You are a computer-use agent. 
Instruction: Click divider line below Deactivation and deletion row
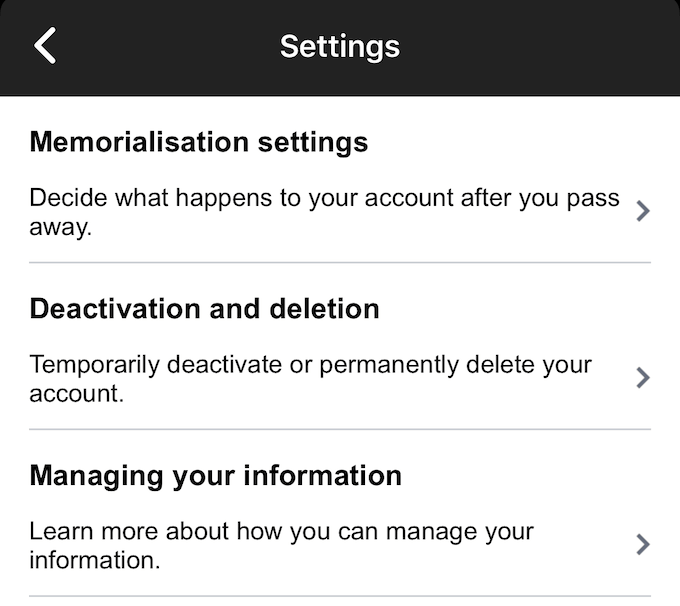(x=340, y=430)
